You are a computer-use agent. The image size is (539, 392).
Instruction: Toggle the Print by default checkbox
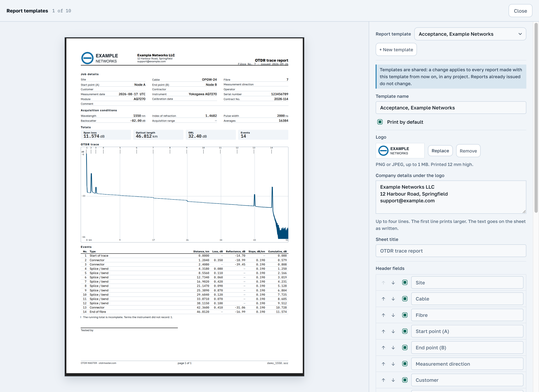pos(380,122)
